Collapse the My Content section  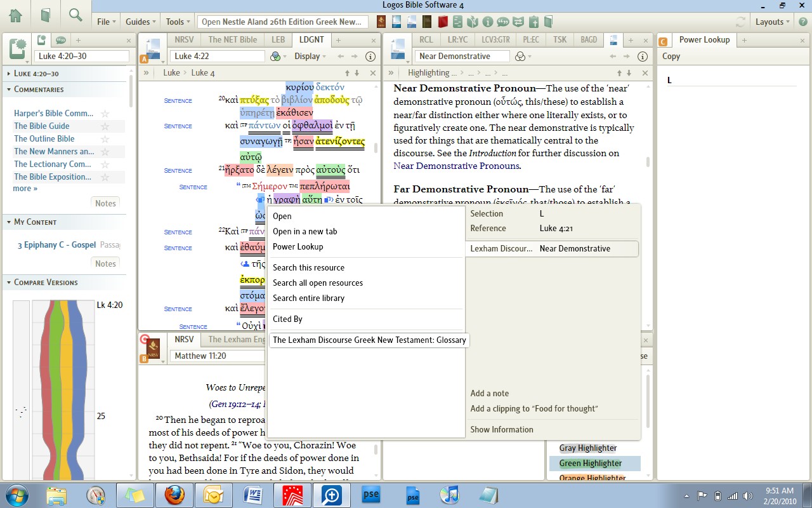coord(9,222)
